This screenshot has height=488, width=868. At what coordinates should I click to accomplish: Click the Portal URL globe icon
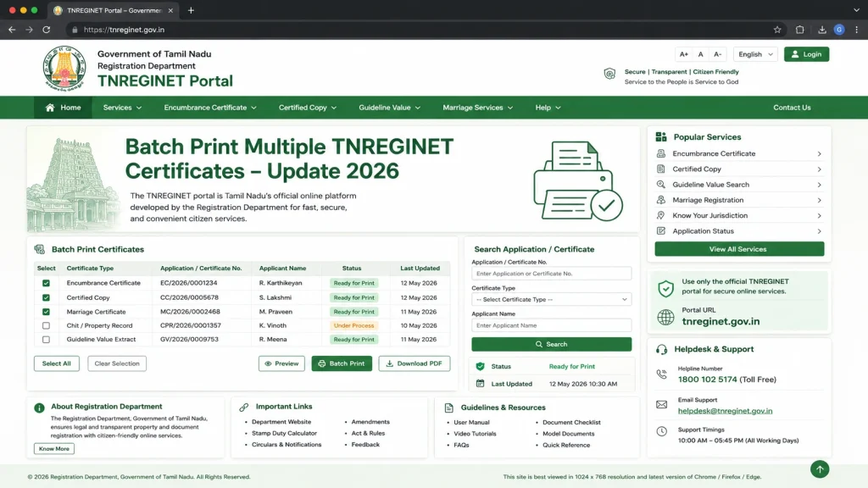pos(665,317)
